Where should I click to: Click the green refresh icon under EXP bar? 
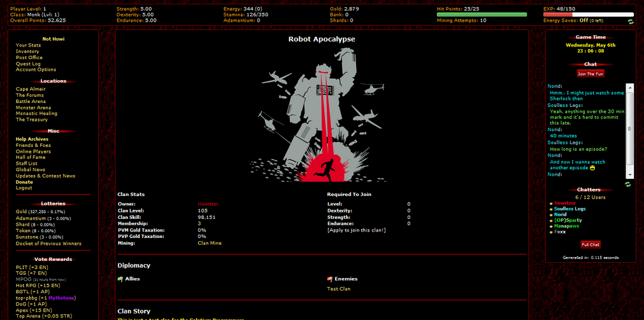[x=631, y=22]
